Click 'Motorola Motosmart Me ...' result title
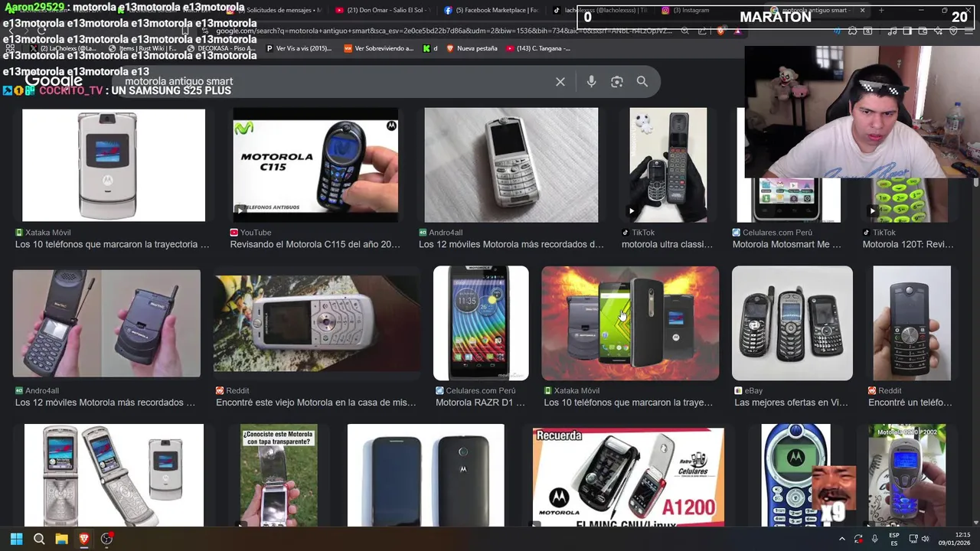This screenshot has height=551, width=980. 786,244
